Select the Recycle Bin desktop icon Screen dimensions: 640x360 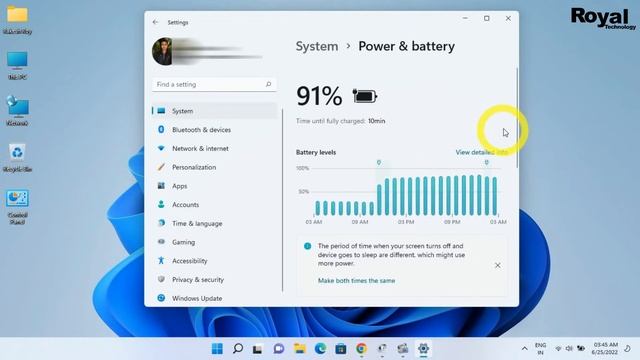(x=17, y=158)
